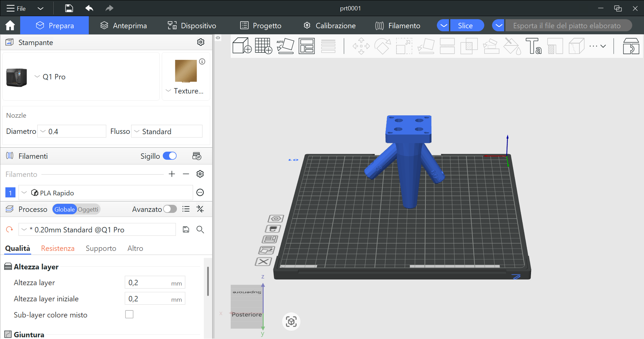Click the bed texture info icon
The image size is (644, 339).
pos(202,62)
